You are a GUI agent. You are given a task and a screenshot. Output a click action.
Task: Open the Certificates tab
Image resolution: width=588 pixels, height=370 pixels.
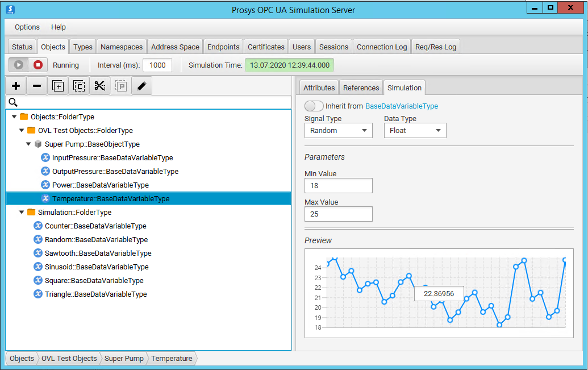click(266, 47)
